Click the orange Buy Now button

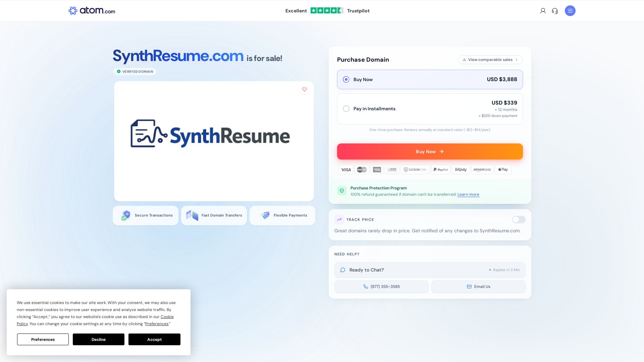pyautogui.click(x=430, y=152)
